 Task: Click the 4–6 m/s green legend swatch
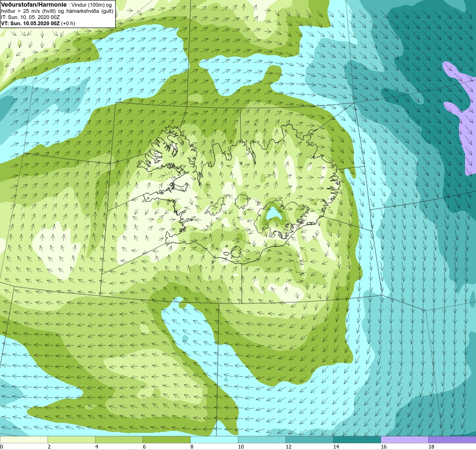tap(119, 440)
